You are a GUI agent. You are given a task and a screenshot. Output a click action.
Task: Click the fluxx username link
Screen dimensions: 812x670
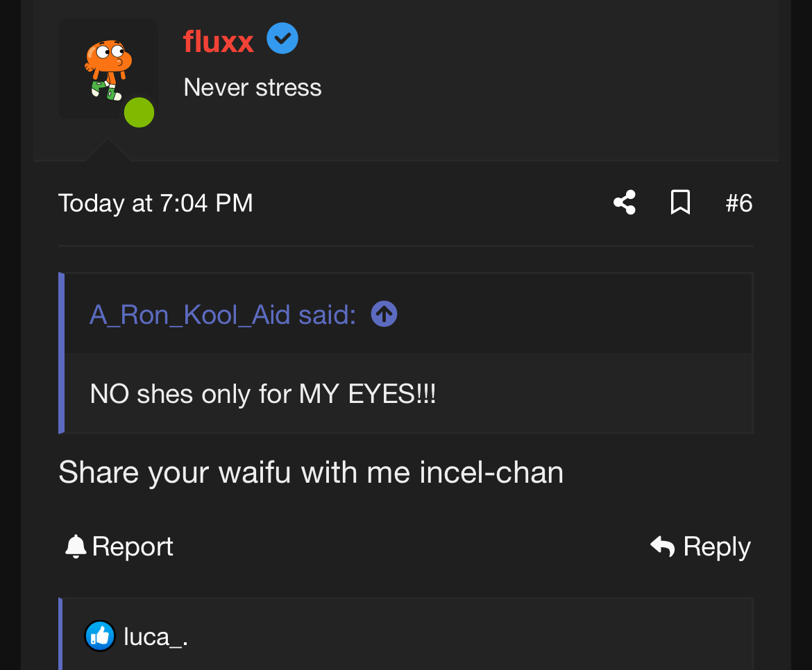(219, 42)
